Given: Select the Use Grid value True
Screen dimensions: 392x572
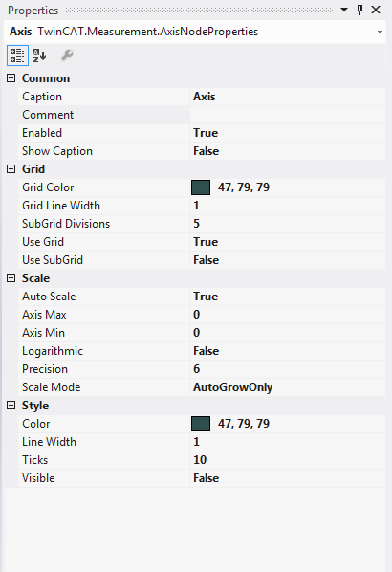Looking at the screenshot, I should pos(288,242).
